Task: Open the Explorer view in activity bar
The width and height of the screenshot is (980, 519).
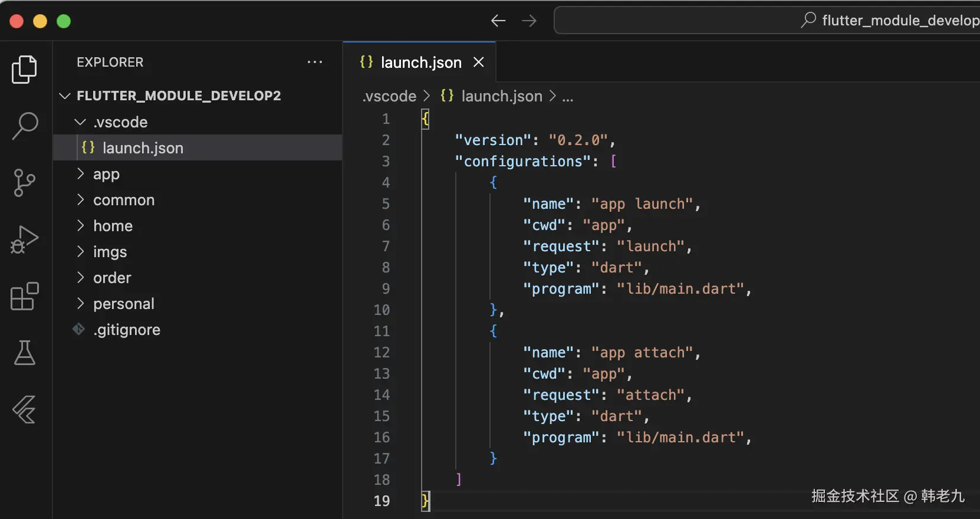Action: 24,70
